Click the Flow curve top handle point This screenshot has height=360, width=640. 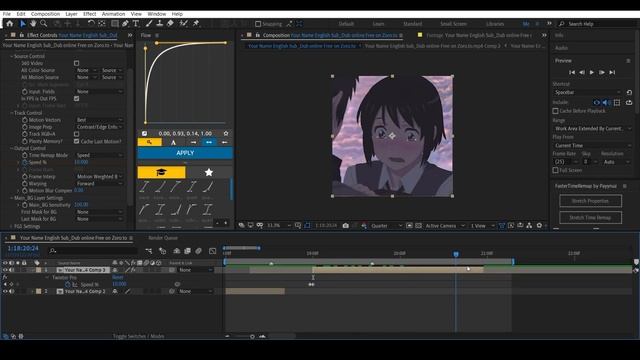[157, 43]
